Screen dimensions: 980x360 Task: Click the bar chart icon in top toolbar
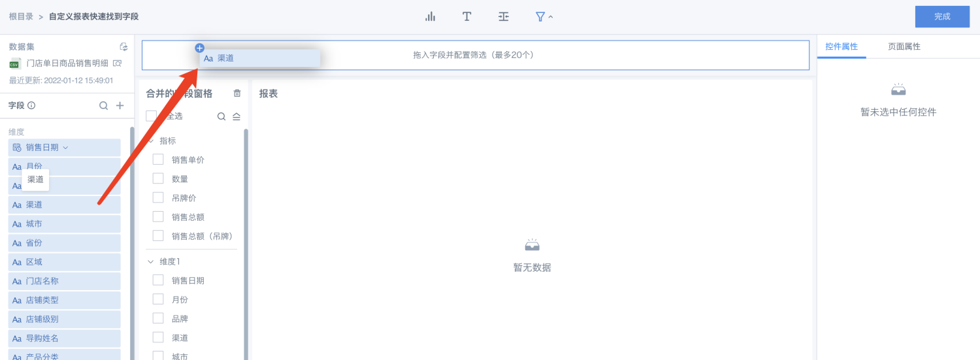[430, 17]
